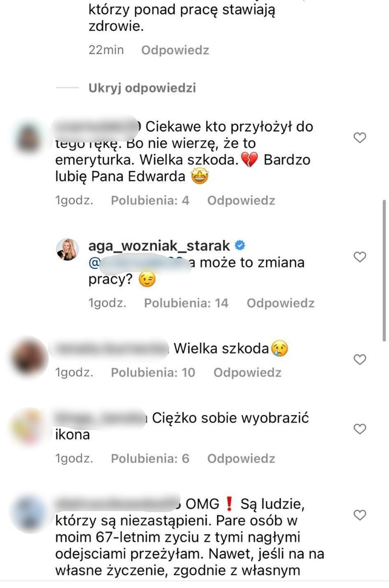Collapse replies via 'Ukryj odpowiedzi'
The width and height of the screenshot is (389, 588).
(142, 88)
